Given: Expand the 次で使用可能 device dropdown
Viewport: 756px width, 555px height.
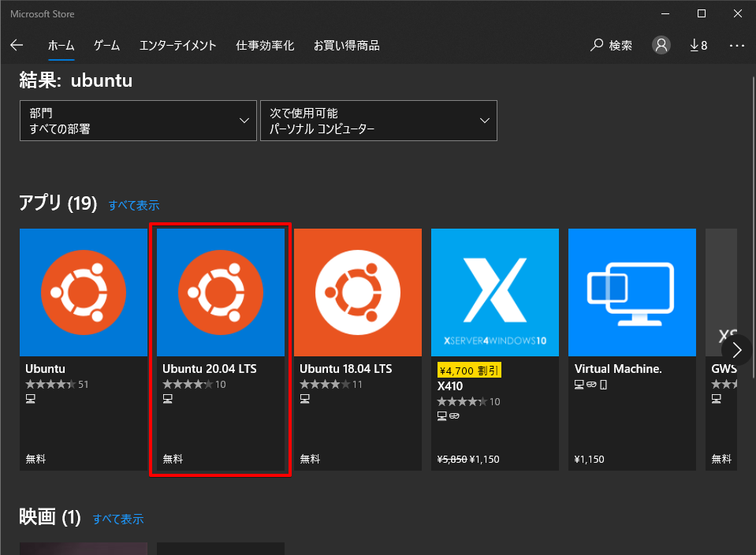Looking at the screenshot, I should tap(378, 121).
